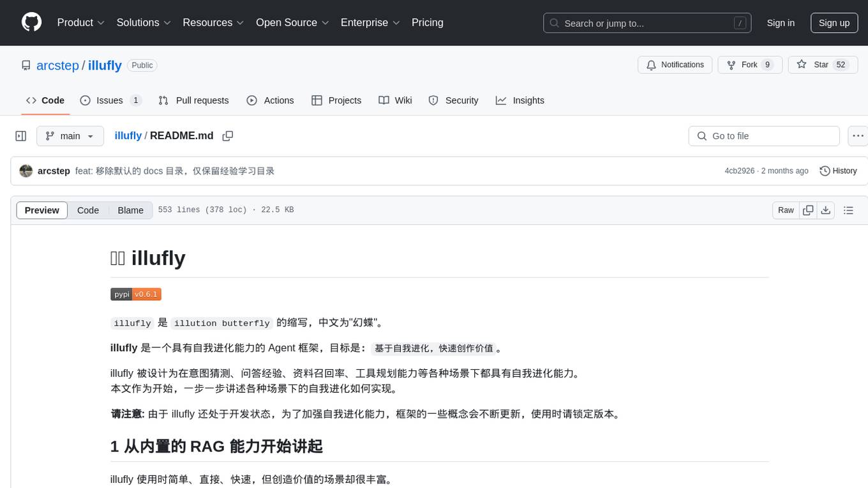Viewport: 868px width, 488px height.
Task: Open the illufly repository link
Action: point(105,65)
